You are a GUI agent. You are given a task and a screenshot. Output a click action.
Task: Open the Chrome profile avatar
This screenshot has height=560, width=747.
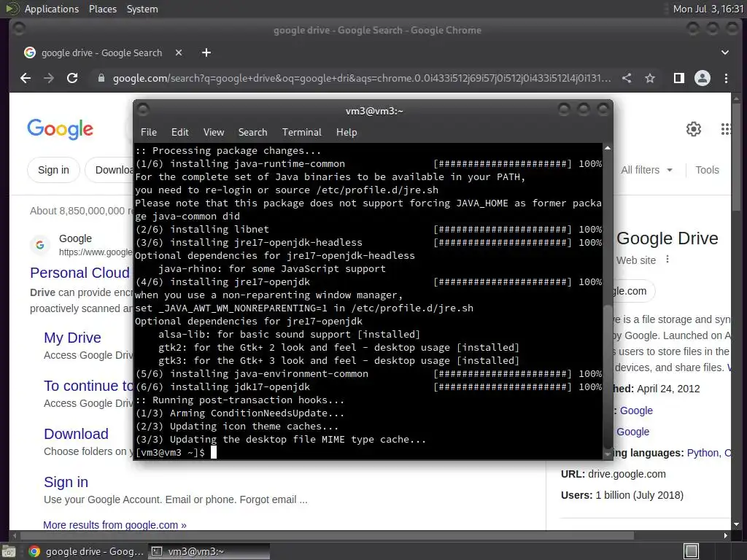click(x=703, y=78)
